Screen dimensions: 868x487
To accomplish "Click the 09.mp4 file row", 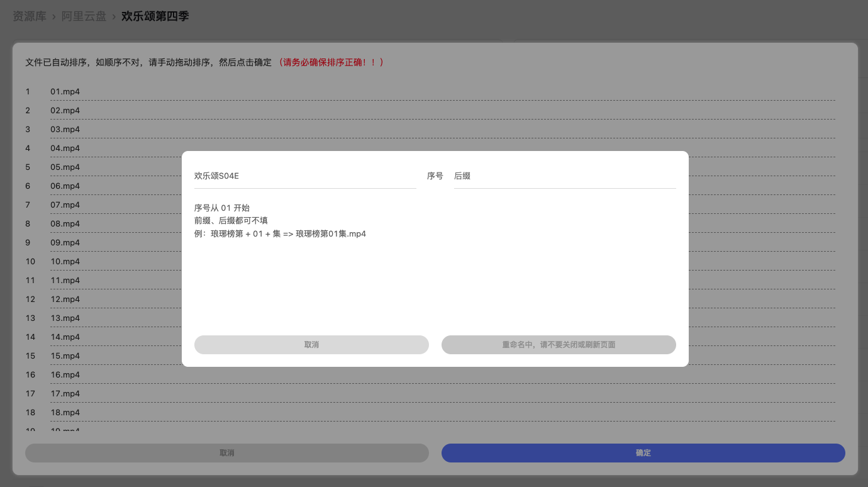I will 65,243.
